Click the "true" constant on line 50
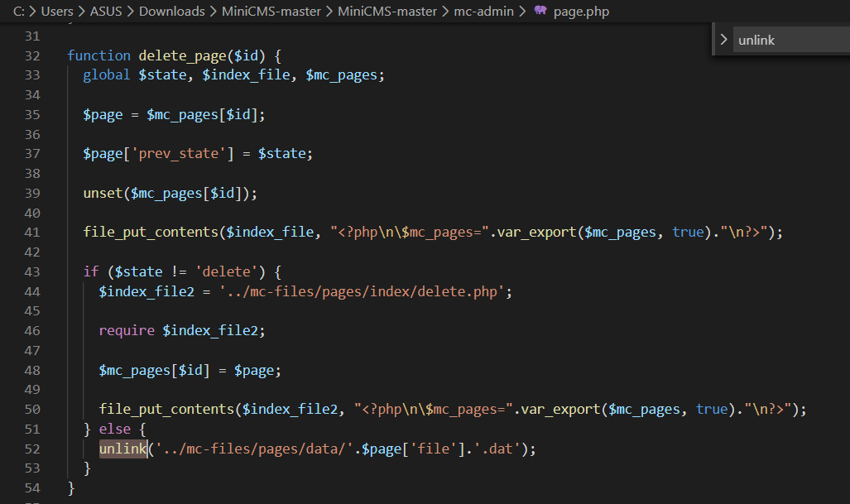The image size is (850, 504). (x=712, y=409)
